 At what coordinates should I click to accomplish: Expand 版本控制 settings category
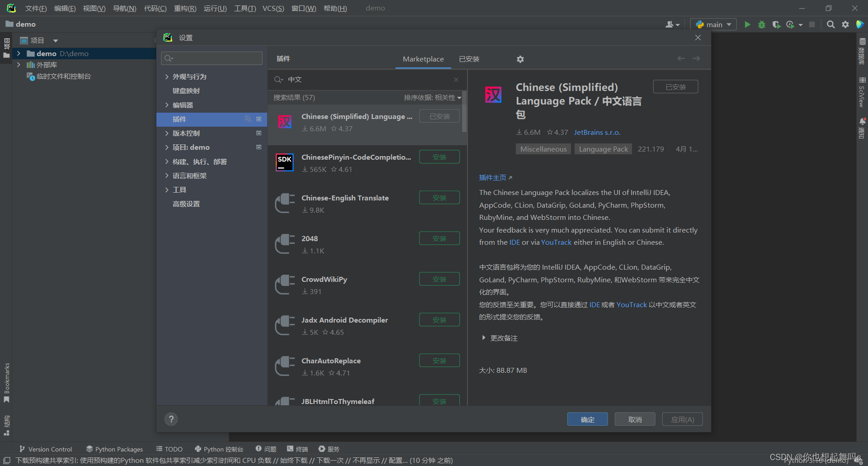[167, 133]
